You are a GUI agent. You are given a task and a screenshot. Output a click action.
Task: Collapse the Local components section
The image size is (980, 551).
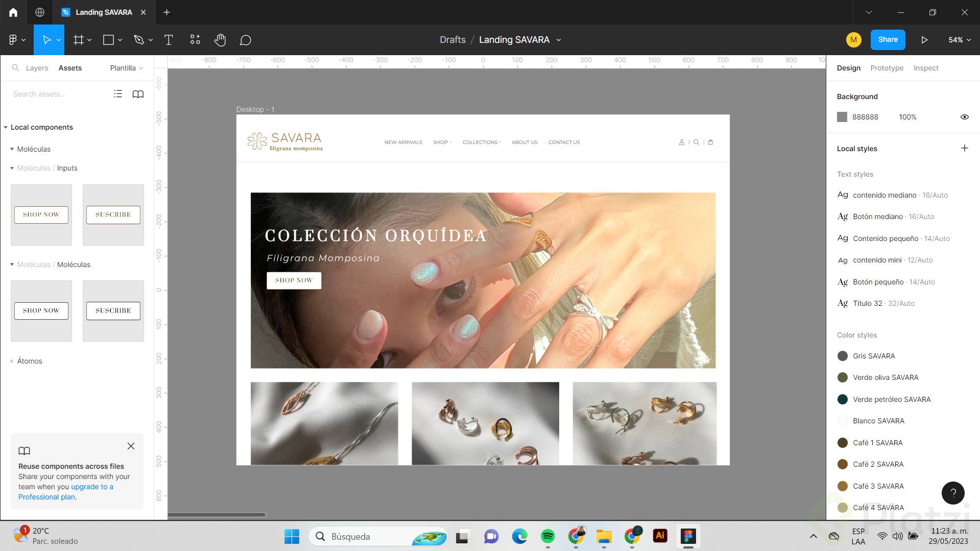pyautogui.click(x=6, y=127)
